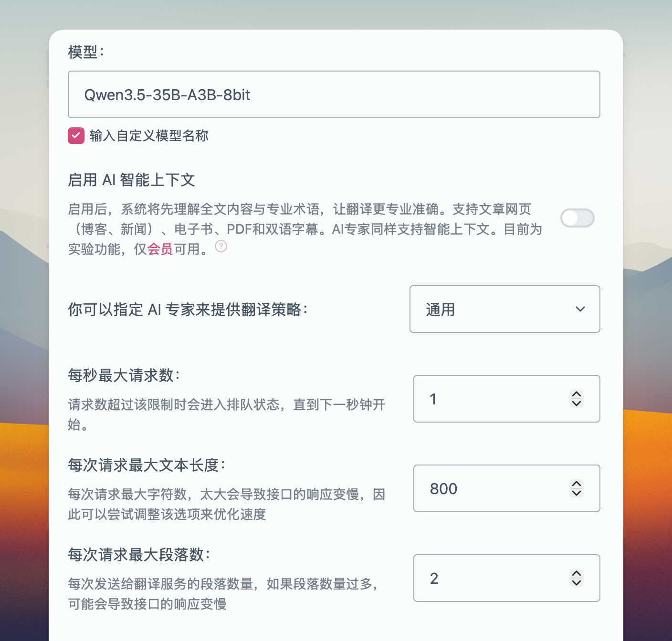Viewport: 672px width, 641px height.
Task: Open the AI 专家 dropdown showing 通用
Action: [504, 309]
